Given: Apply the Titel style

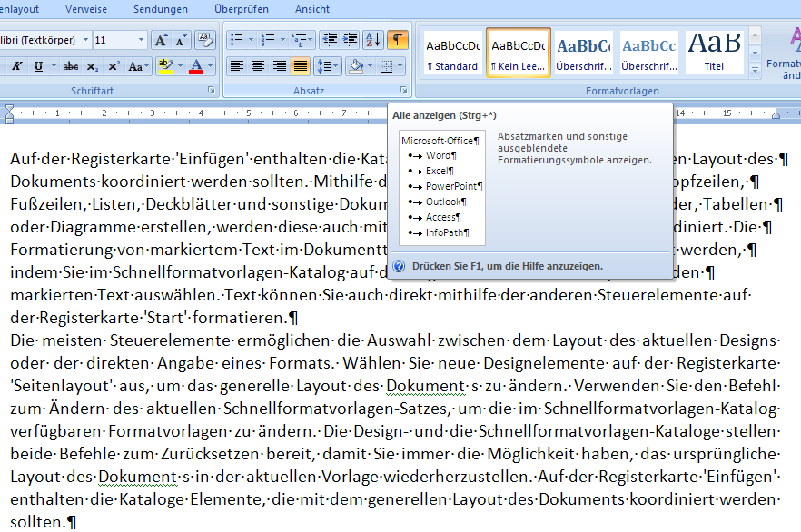Looking at the screenshot, I should click(714, 53).
